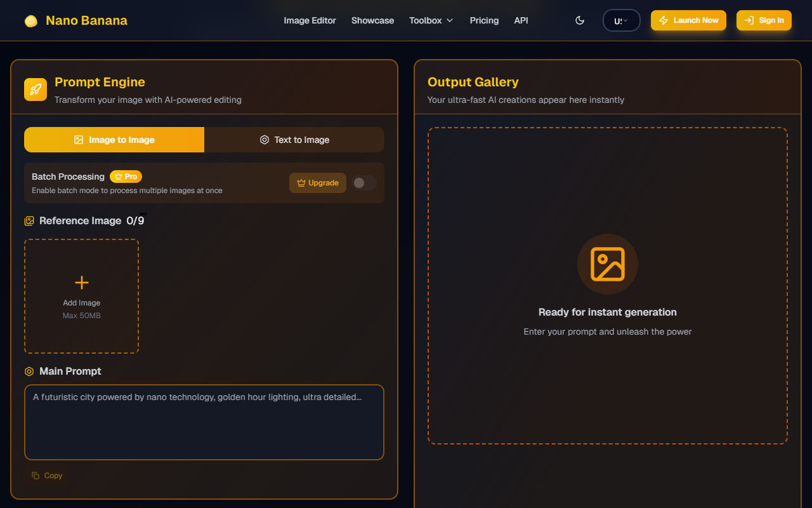The height and width of the screenshot is (508, 812).
Task: Click the Output Gallery placeholder image icon
Action: (607, 264)
